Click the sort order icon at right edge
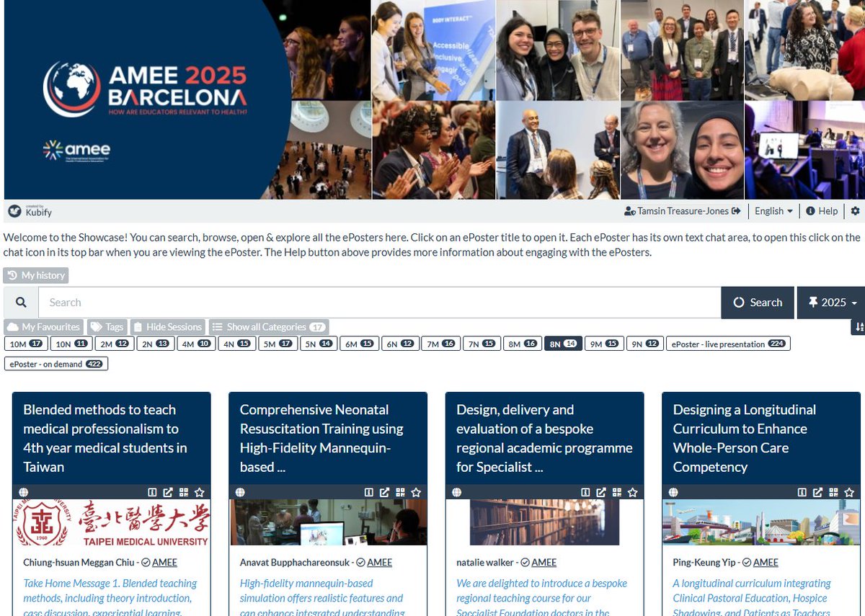The height and width of the screenshot is (616, 865). point(859,327)
